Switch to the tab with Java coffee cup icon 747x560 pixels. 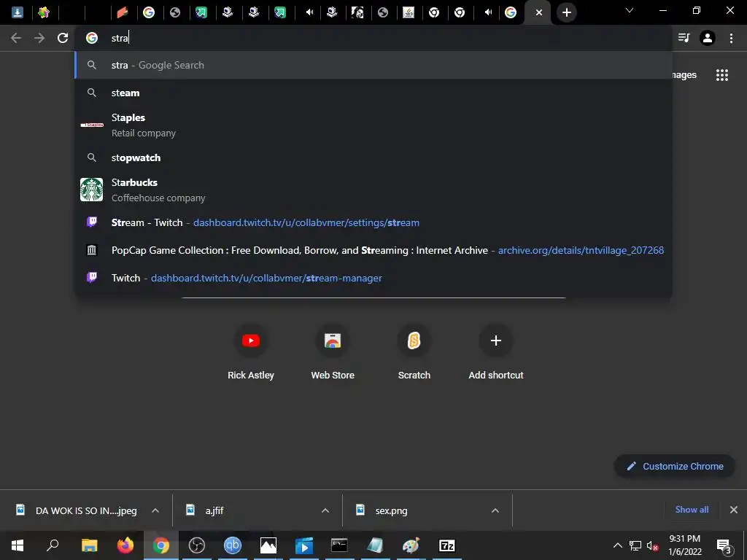tap(409, 12)
